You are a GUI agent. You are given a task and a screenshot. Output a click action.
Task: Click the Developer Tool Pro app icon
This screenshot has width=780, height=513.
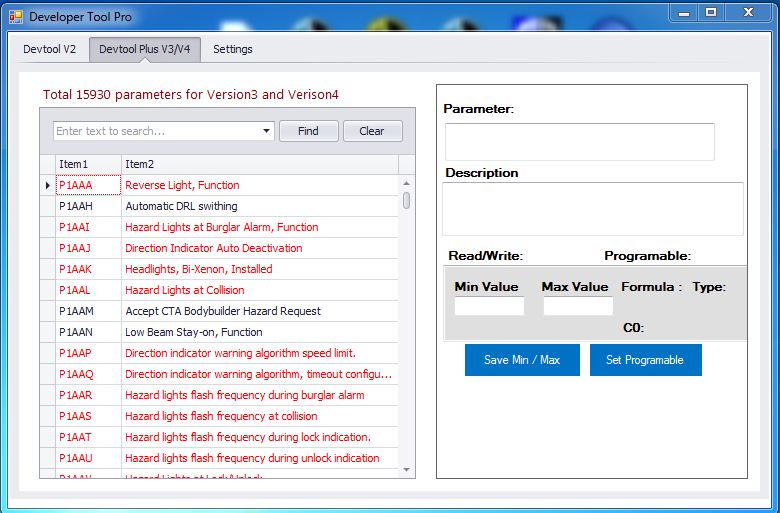coord(16,17)
